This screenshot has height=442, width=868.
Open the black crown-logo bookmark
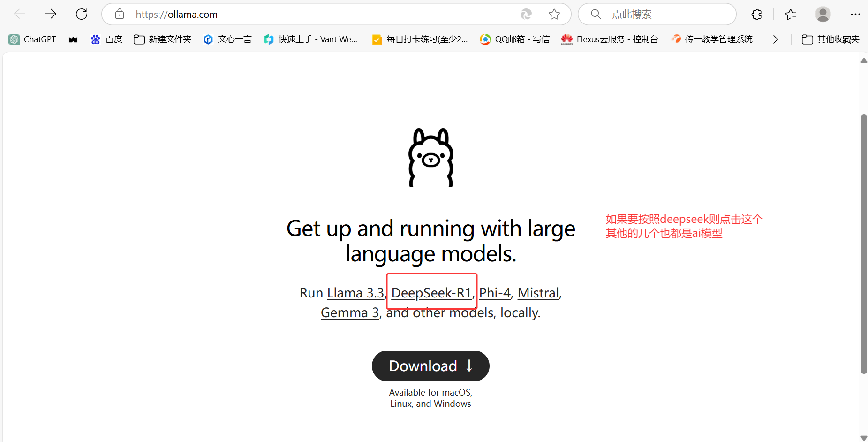click(x=73, y=39)
